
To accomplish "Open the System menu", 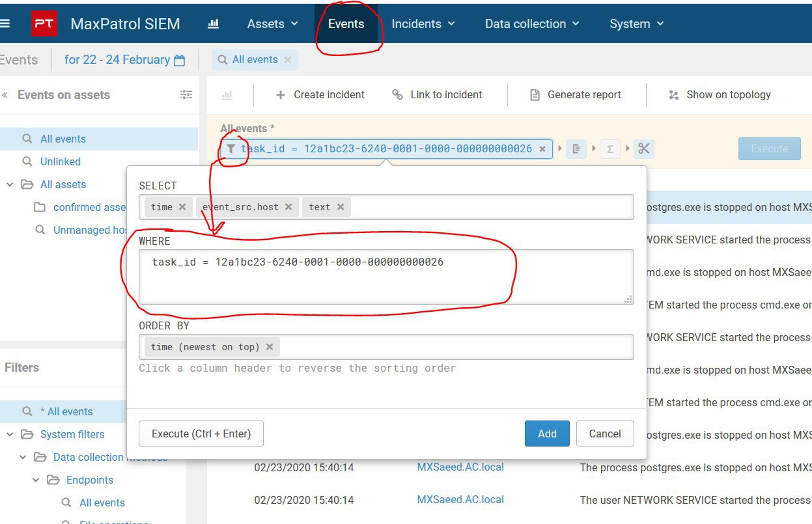I will [x=636, y=24].
